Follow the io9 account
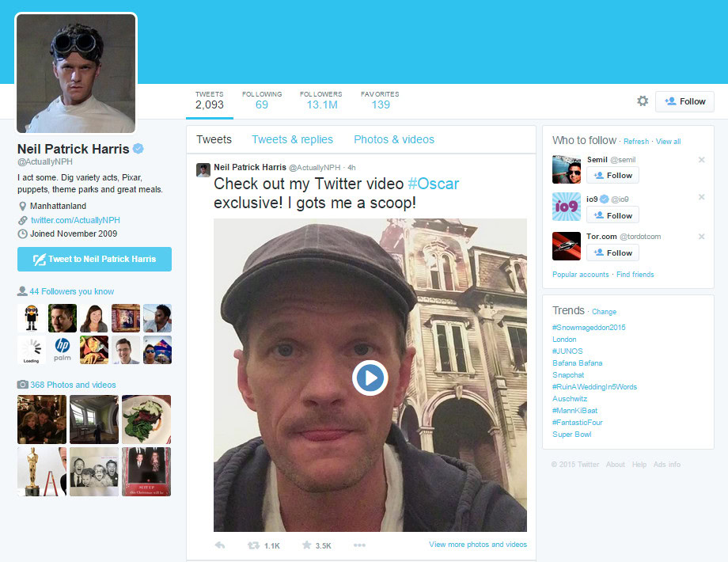 612,215
